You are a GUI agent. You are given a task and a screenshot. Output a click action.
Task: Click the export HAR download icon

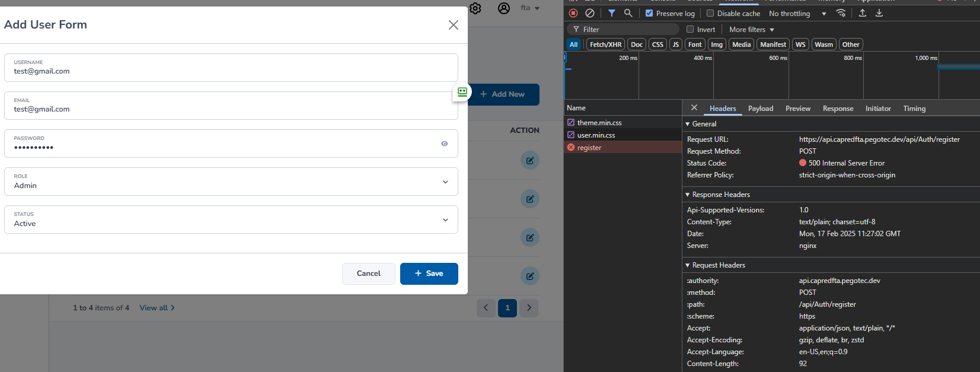coord(879,13)
